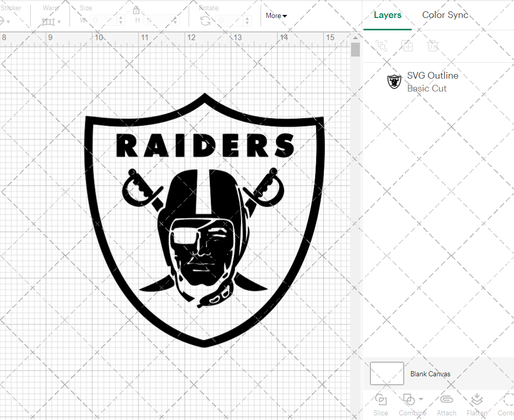Open the Warp dropdown
This screenshot has width=514, height=420.
tap(51, 22)
